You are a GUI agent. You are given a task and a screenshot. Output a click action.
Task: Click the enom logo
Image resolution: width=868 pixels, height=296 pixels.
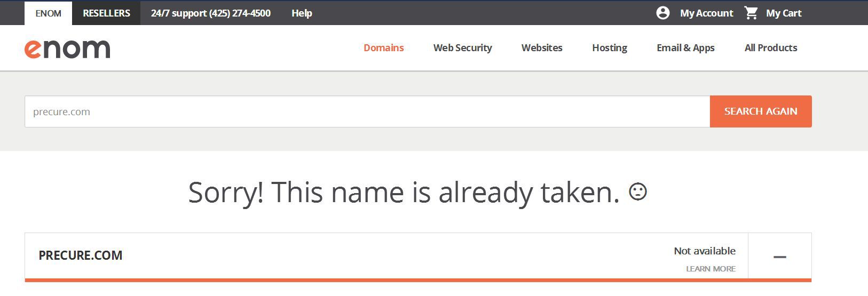click(67, 49)
